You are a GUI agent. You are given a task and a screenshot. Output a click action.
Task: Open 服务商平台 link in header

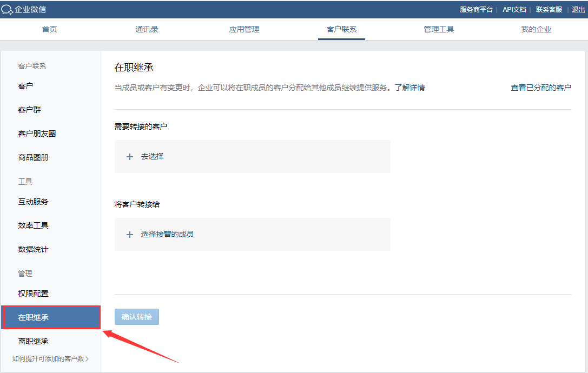click(x=476, y=10)
